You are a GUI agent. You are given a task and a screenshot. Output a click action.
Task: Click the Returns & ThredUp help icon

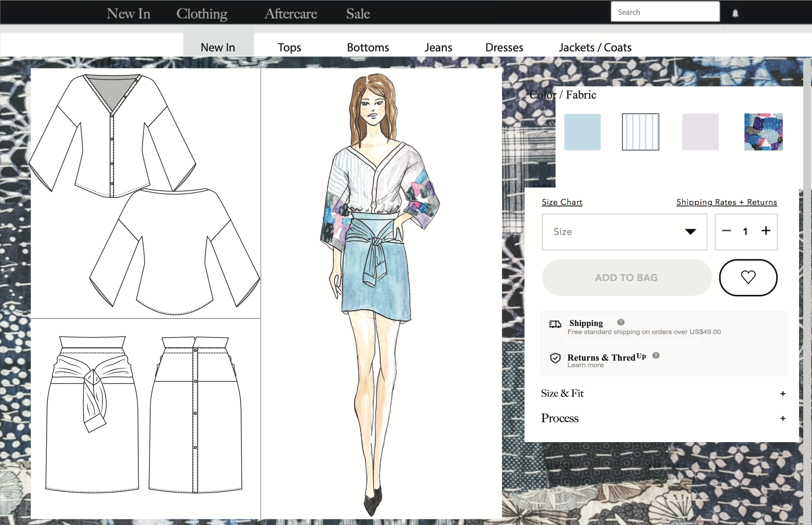(x=656, y=356)
